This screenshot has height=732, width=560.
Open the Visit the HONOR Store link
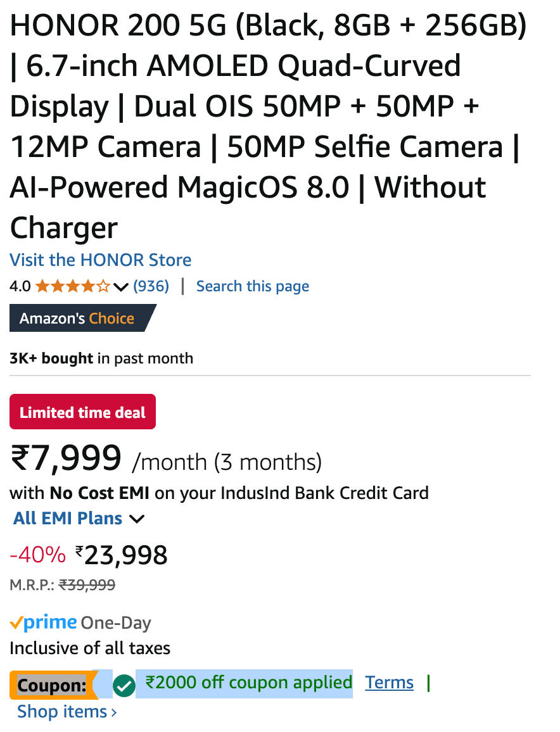(100, 260)
